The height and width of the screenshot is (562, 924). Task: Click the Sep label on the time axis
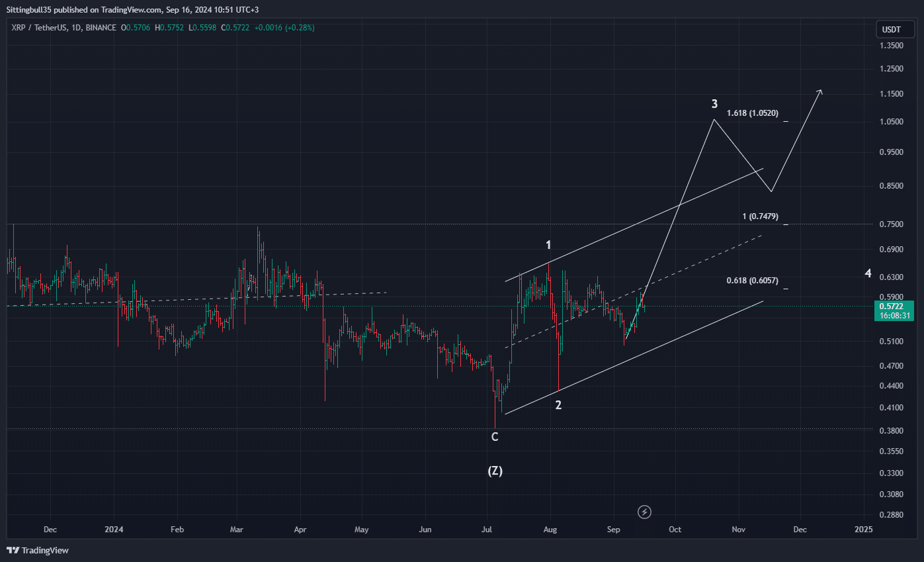pyautogui.click(x=614, y=530)
